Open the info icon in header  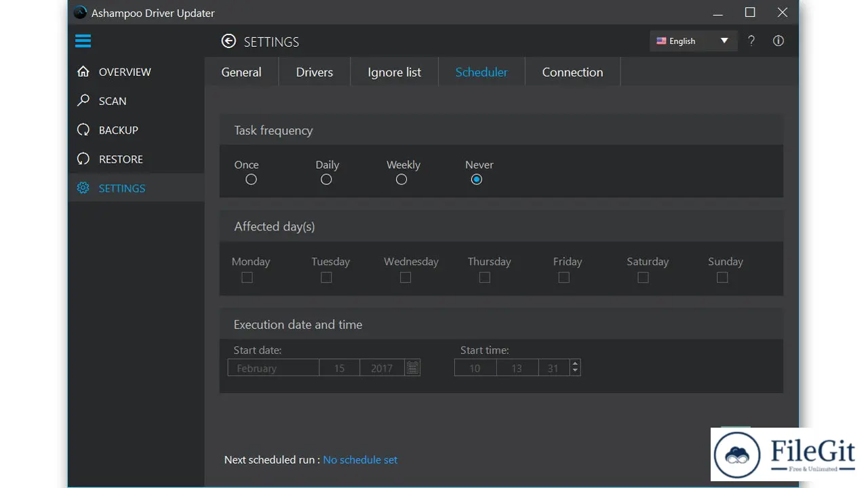778,41
